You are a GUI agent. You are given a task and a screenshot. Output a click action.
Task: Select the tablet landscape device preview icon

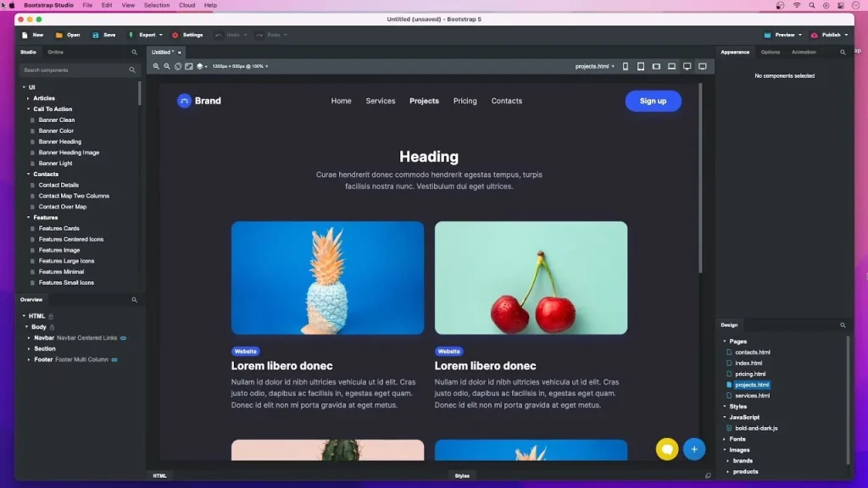pyautogui.click(x=656, y=66)
